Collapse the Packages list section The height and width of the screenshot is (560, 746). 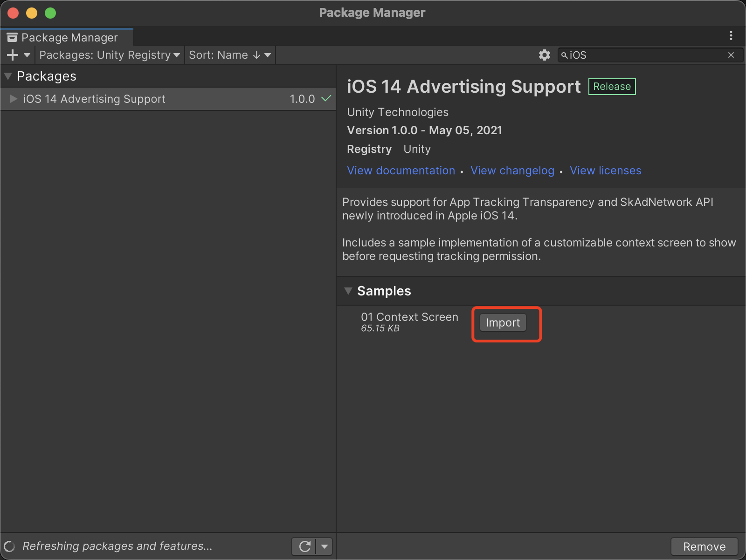(x=8, y=76)
